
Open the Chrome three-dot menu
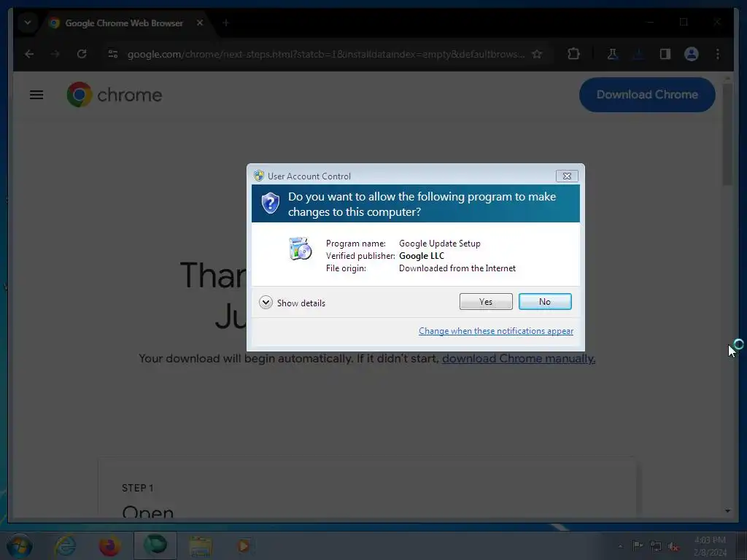tap(718, 54)
